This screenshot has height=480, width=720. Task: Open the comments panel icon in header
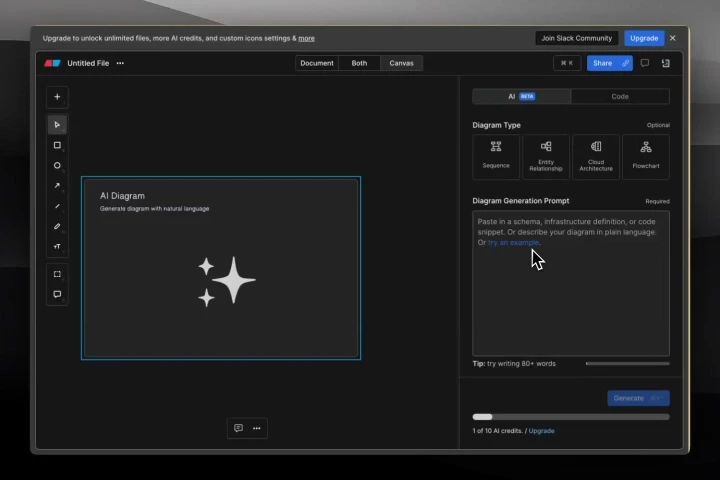[x=645, y=63]
